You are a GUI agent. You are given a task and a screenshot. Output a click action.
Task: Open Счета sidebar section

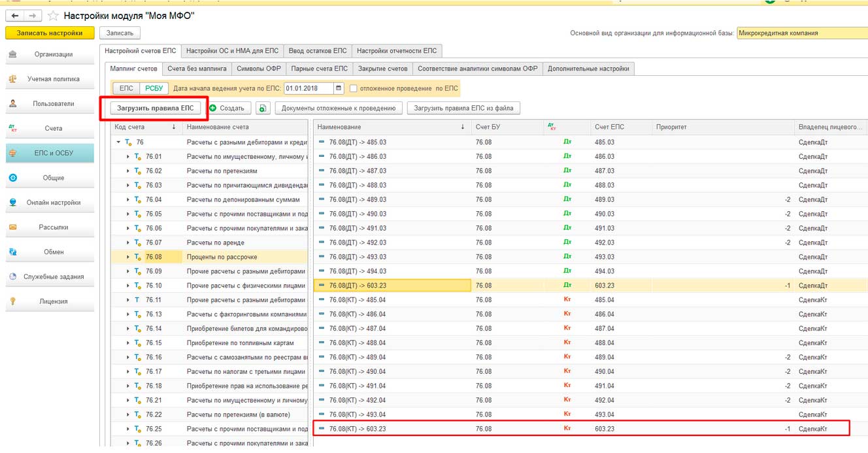[x=50, y=128]
